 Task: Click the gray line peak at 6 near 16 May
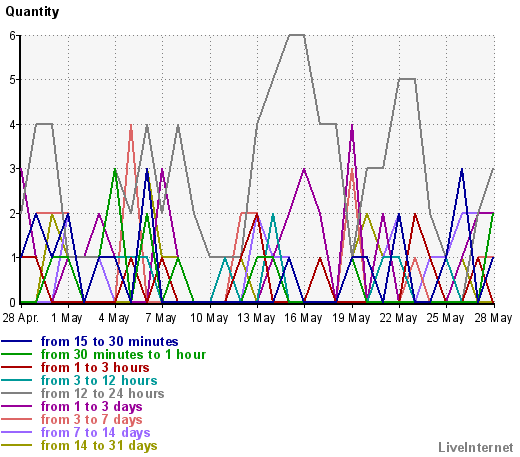[297, 35]
